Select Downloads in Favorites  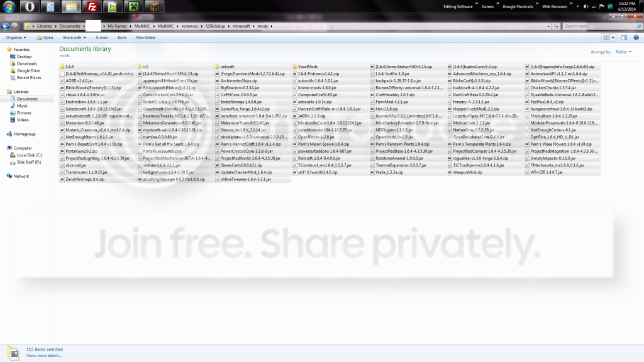(26, 63)
